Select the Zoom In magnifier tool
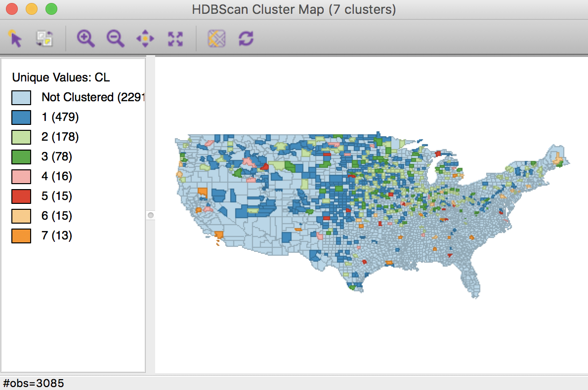Screen dimensions: 588x390 coord(86,38)
